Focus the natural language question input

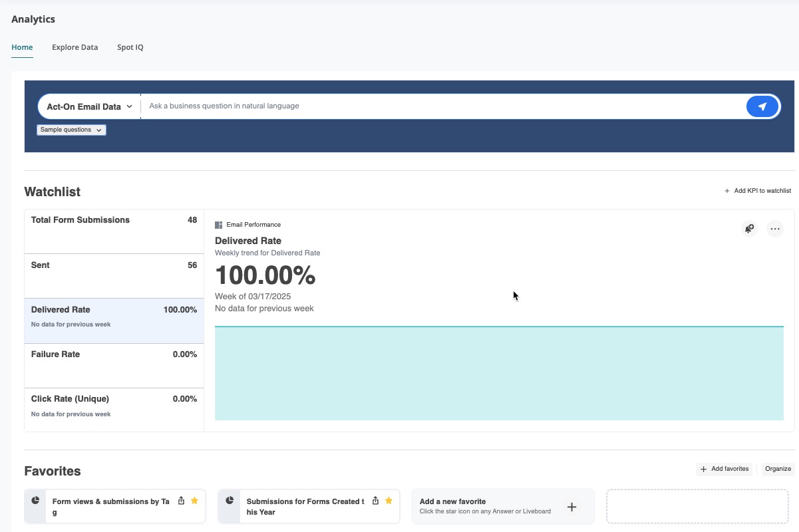point(443,106)
